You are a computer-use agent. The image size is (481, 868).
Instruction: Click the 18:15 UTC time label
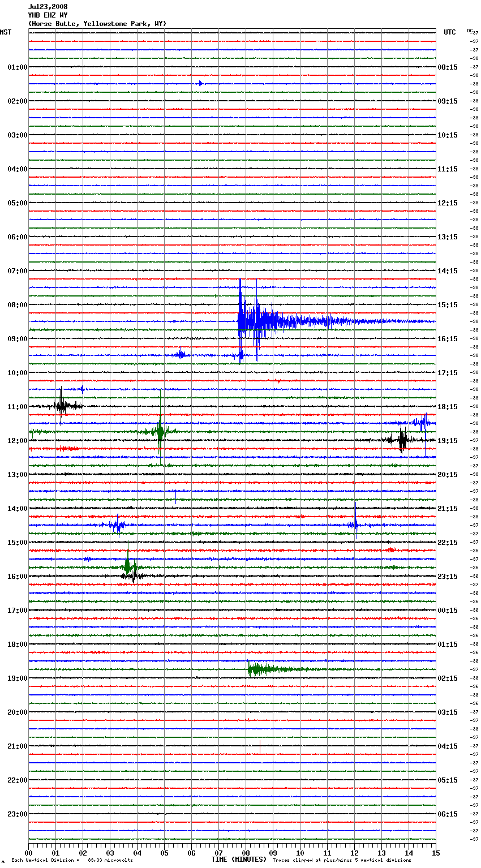448,407
